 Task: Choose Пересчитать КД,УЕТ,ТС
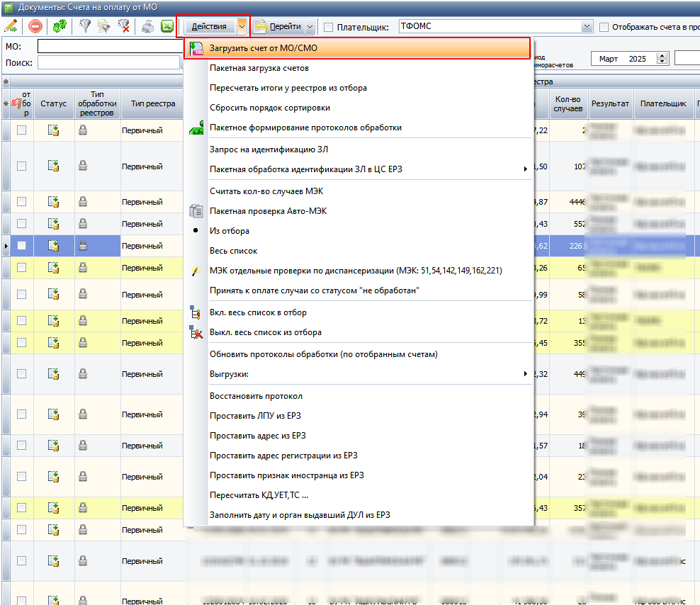tap(359, 495)
